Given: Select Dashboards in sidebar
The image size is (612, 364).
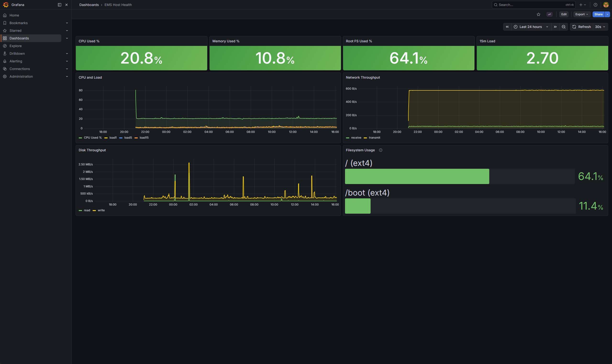Looking at the screenshot, I should click(x=31, y=38).
